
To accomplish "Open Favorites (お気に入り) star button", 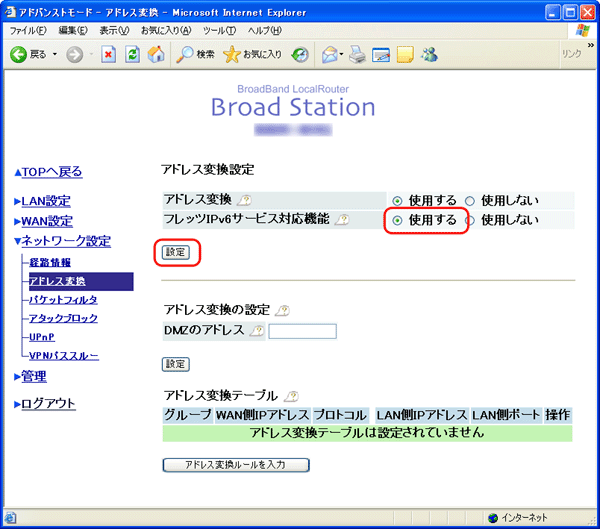I will point(253,54).
